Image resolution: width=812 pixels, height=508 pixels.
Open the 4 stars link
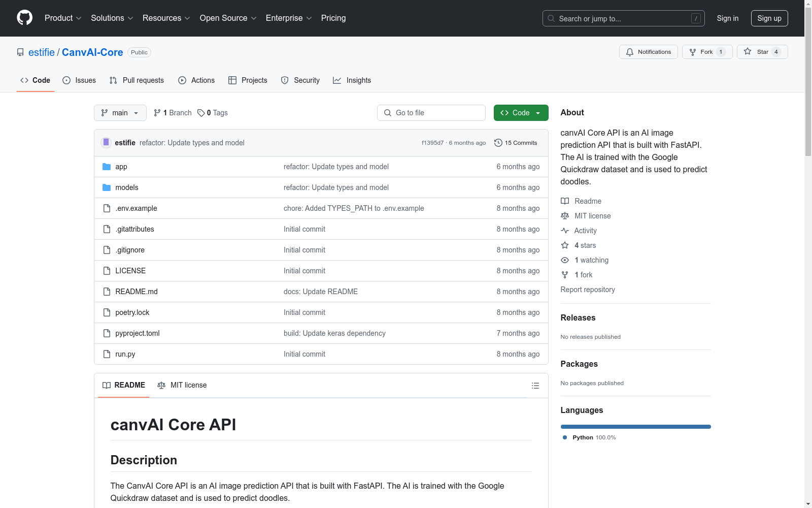(585, 245)
